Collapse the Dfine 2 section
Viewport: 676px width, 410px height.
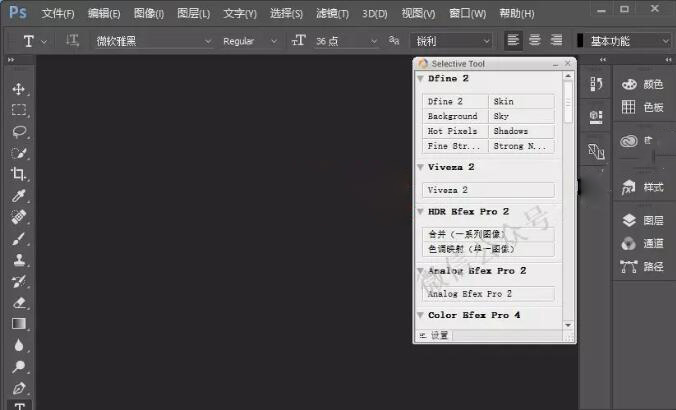click(x=419, y=78)
